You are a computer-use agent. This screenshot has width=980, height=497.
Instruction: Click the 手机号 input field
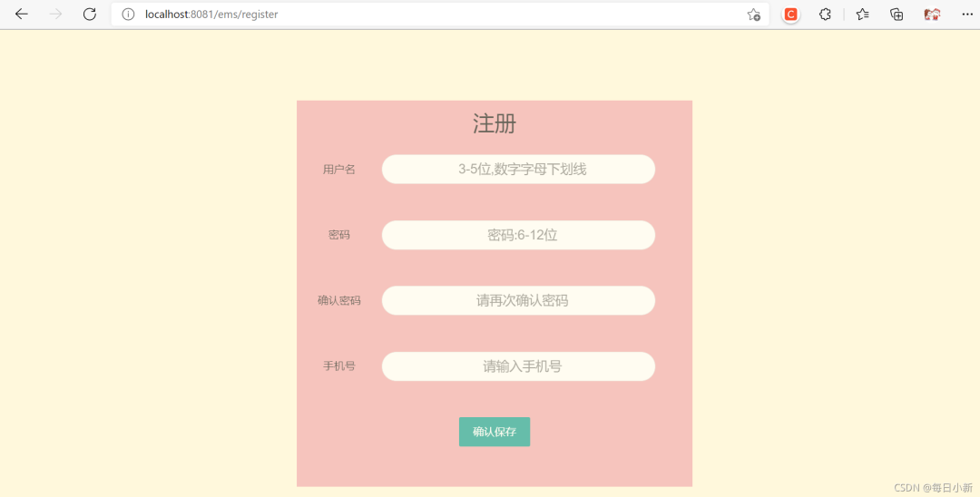pyautogui.click(x=518, y=366)
